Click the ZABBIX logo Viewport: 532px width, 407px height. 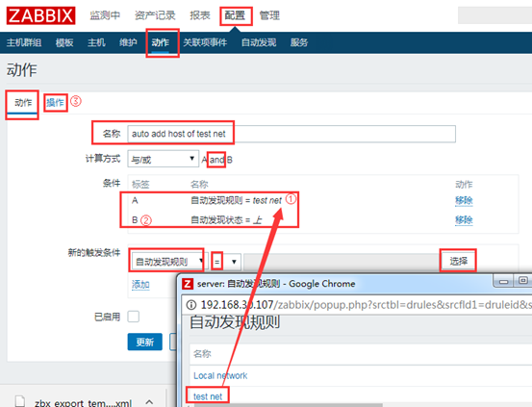coord(40,15)
